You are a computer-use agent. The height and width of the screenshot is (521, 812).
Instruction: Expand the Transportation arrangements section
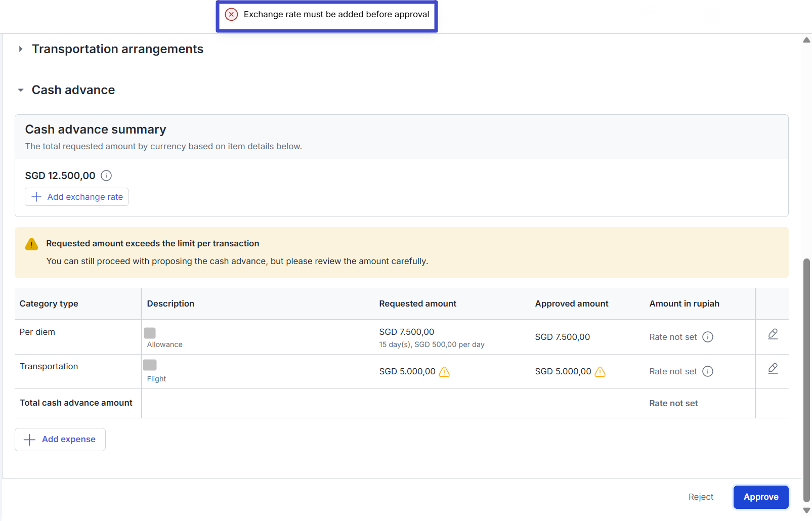pyautogui.click(x=21, y=49)
